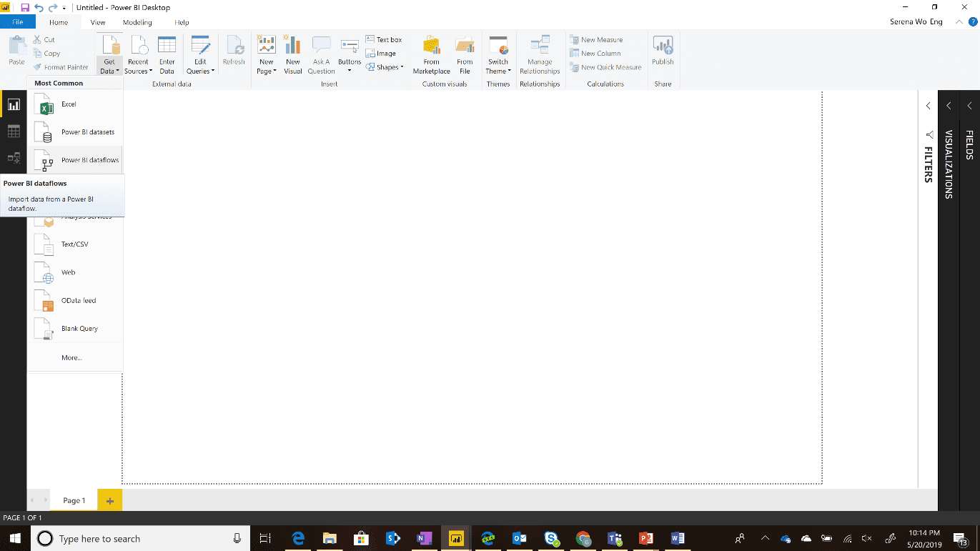The width and height of the screenshot is (980, 551).
Task: Click the help question mark icon
Action: pyautogui.click(x=972, y=22)
